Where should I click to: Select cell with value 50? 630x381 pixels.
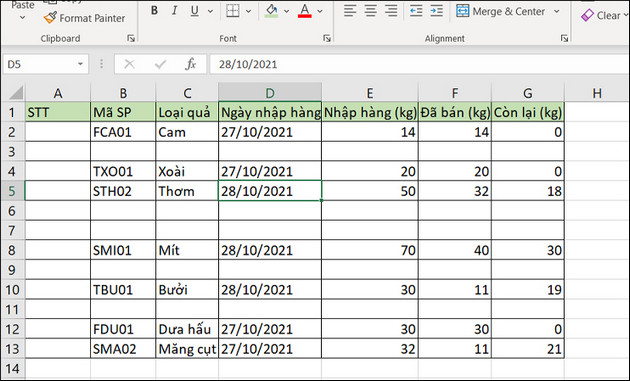(x=370, y=191)
